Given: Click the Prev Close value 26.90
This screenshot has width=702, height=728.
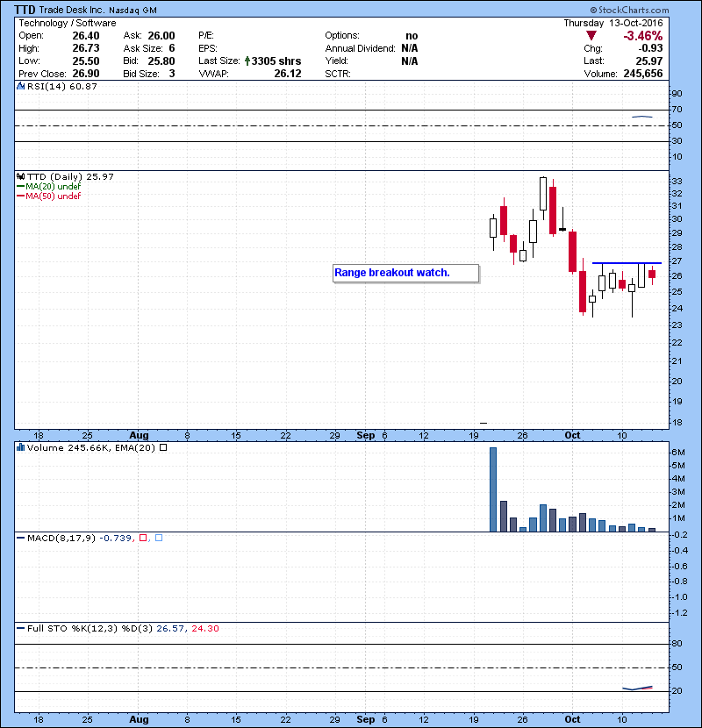Looking at the screenshot, I should [86, 74].
